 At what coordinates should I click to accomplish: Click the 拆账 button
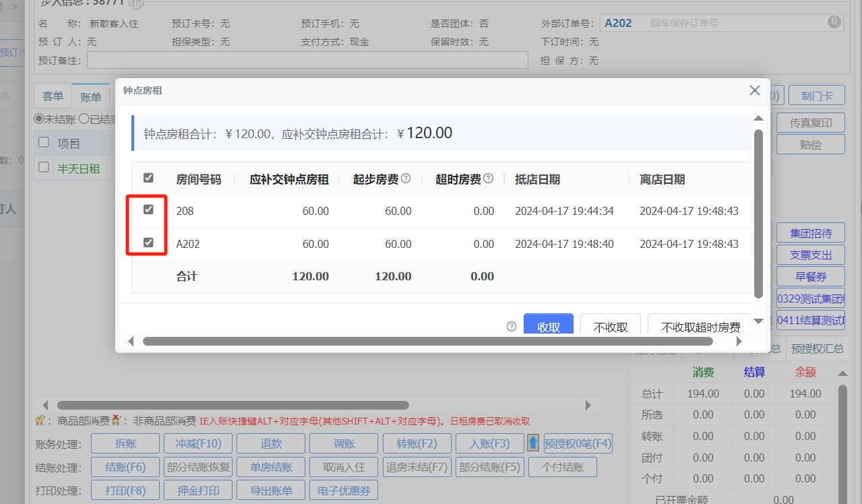click(x=125, y=443)
